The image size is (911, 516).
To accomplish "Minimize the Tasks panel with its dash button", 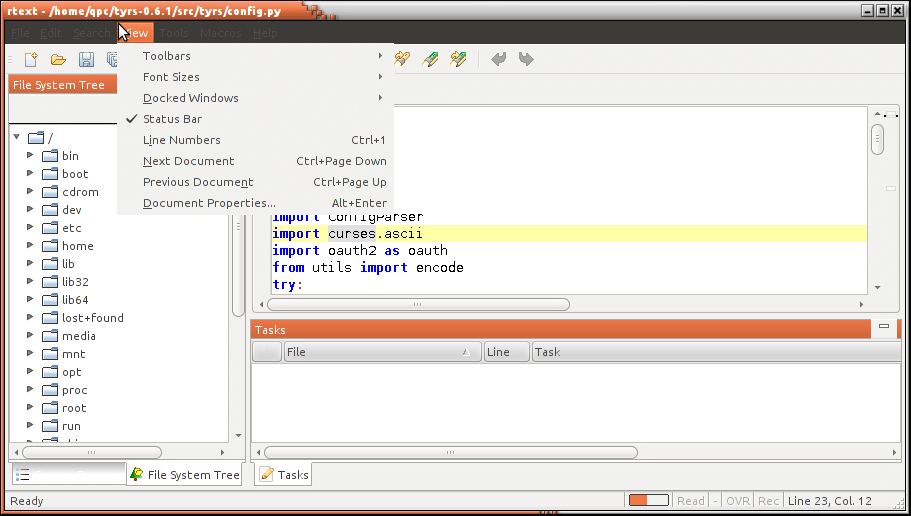I will pyautogui.click(x=884, y=327).
